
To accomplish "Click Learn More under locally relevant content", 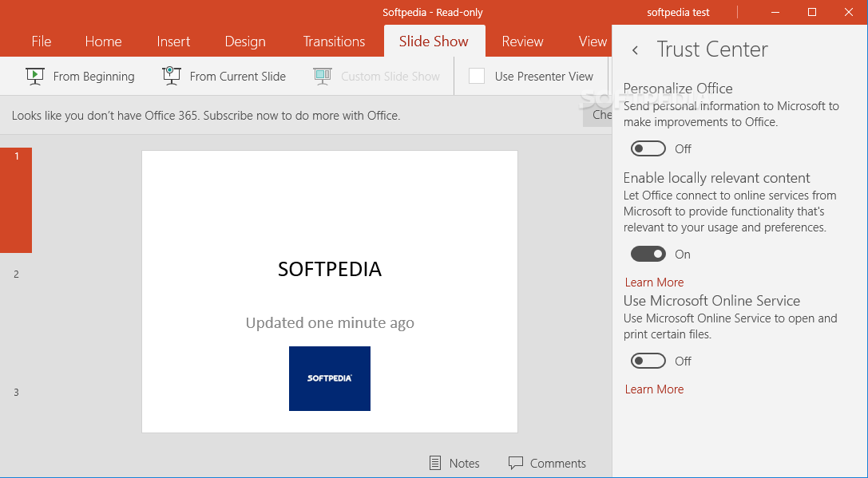I will pos(654,282).
